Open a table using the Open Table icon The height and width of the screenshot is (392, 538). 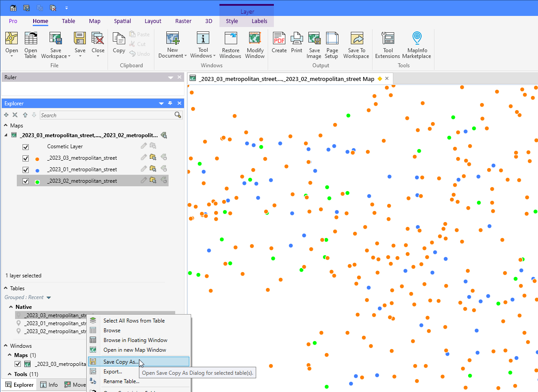31,44
